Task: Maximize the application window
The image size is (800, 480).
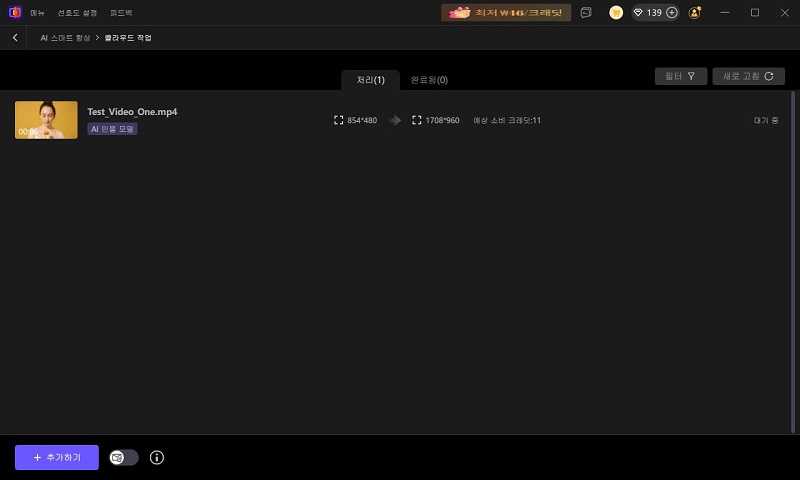Action: (x=755, y=13)
